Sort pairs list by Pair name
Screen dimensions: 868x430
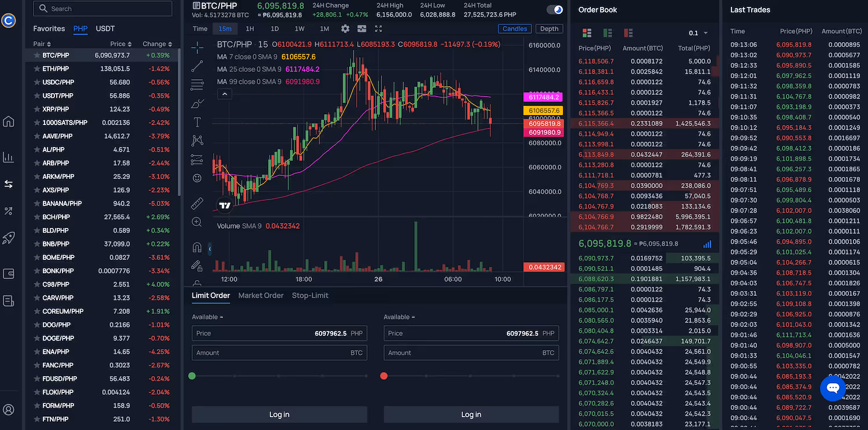(x=42, y=44)
